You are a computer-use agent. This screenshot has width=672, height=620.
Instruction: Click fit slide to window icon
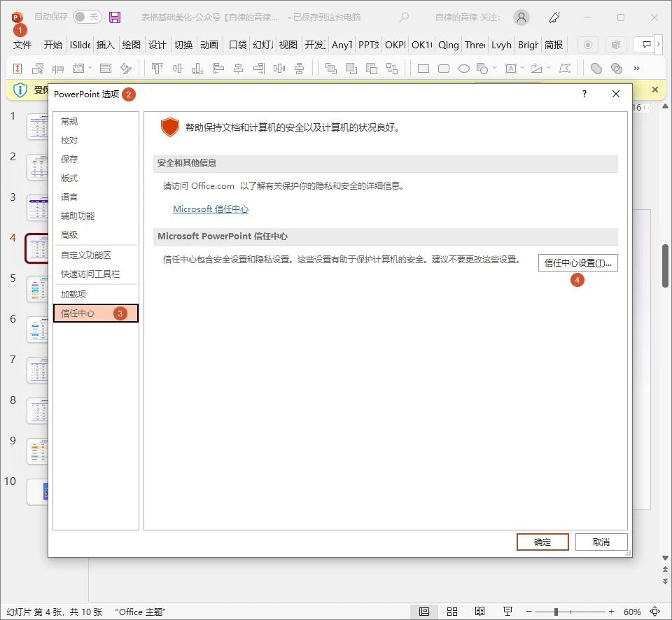tap(654, 611)
